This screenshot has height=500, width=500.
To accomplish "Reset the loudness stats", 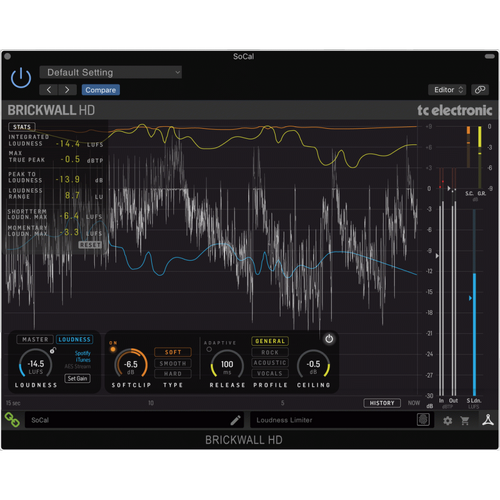I will click(90, 245).
